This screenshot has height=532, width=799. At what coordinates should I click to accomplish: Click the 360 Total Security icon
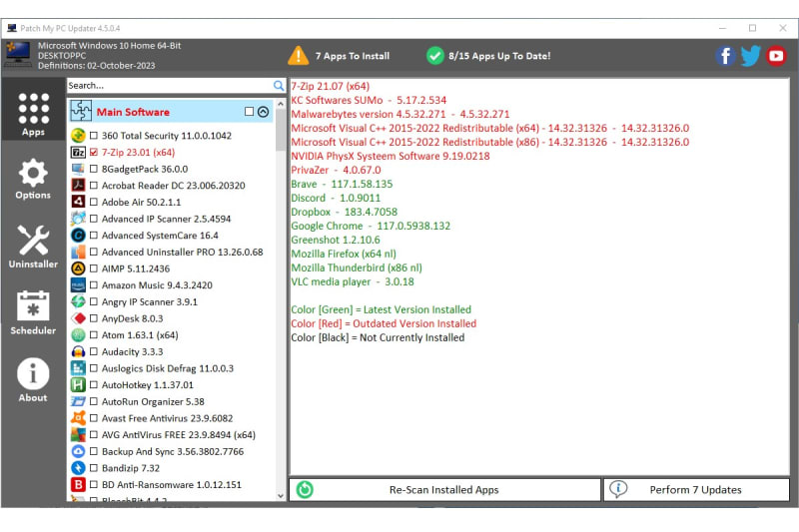(x=78, y=136)
